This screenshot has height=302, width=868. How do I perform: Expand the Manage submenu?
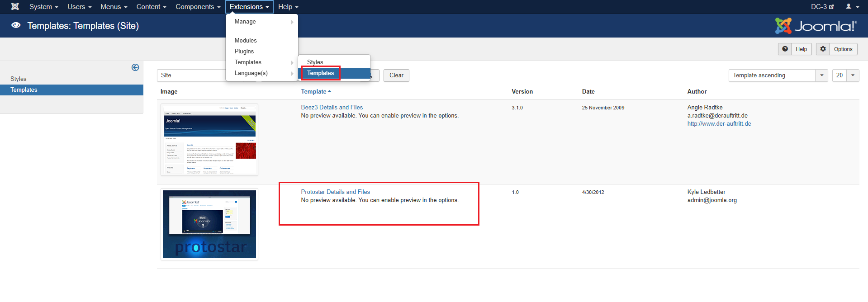pyautogui.click(x=262, y=22)
